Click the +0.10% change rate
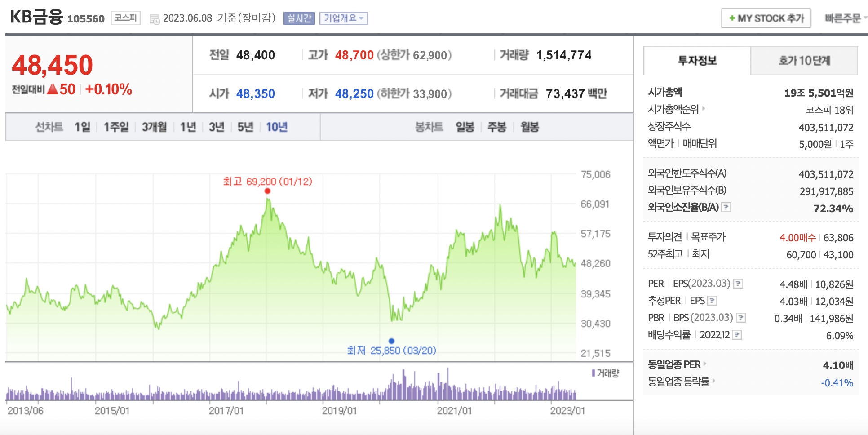Screen dimensions: 868x435 108,89
